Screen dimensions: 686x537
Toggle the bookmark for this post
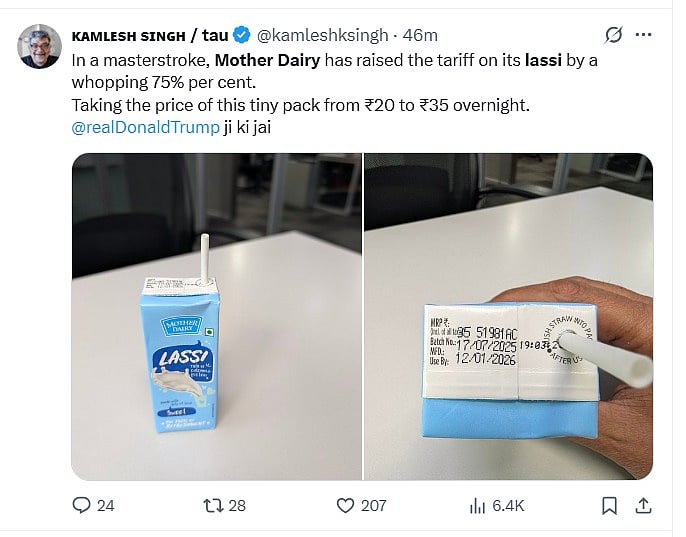609,505
